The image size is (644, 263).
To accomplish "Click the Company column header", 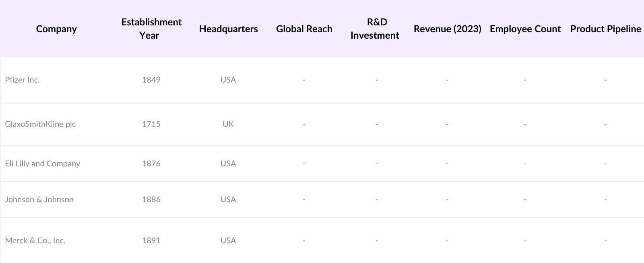I will coord(56,29).
